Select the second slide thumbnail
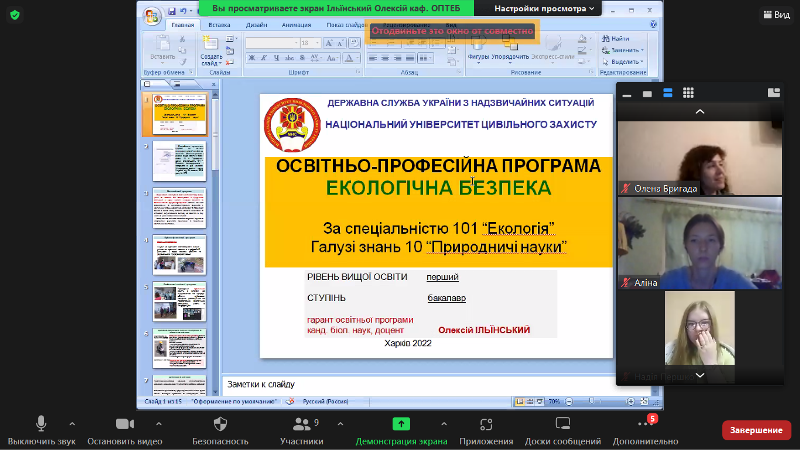 (x=179, y=160)
